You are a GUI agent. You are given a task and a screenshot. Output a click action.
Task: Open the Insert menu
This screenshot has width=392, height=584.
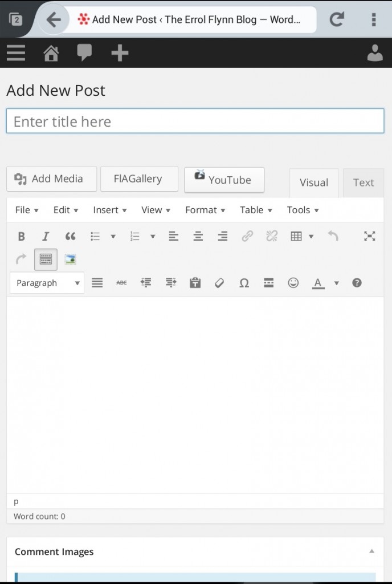[x=110, y=210]
